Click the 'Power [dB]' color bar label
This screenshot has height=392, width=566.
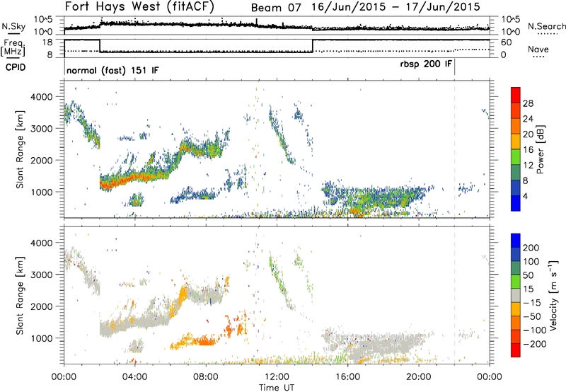[541, 149]
